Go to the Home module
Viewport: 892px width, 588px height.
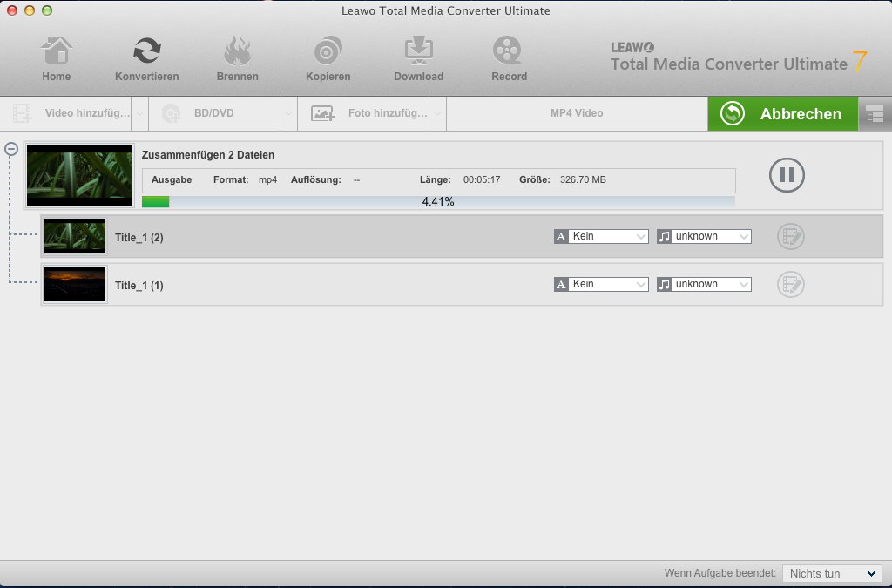pos(57,59)
